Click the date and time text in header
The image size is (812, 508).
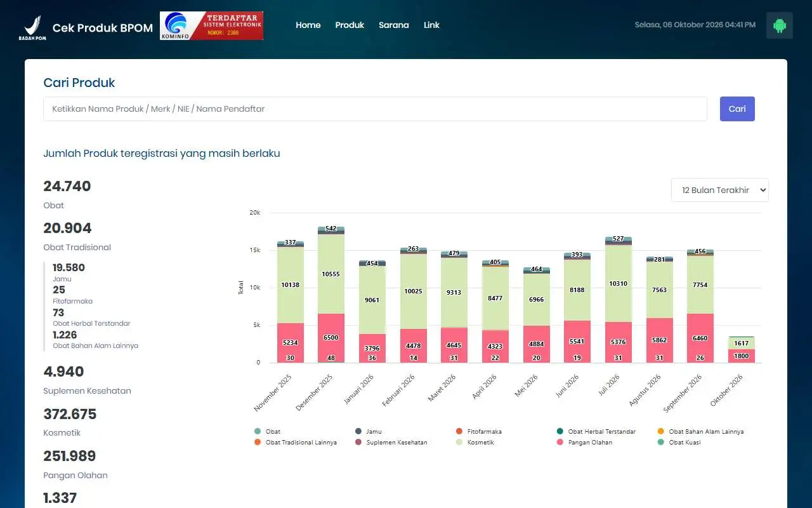pyautogui.click(x=695, y=25)
